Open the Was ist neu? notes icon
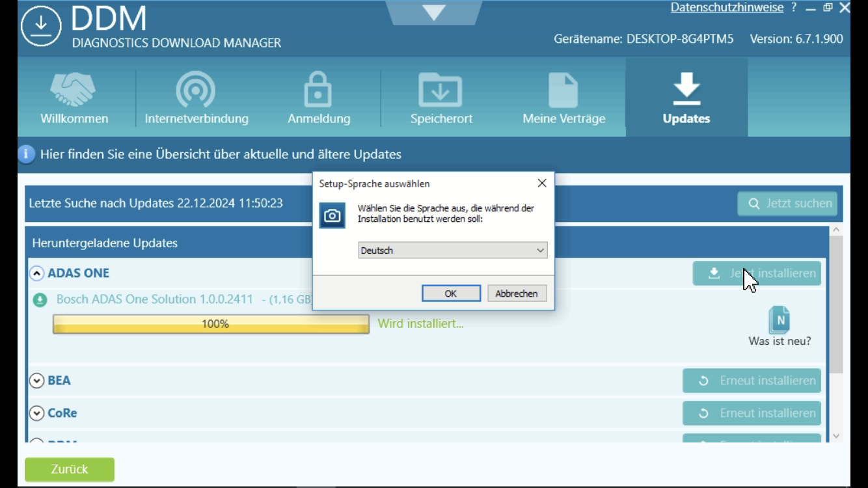 780,320
